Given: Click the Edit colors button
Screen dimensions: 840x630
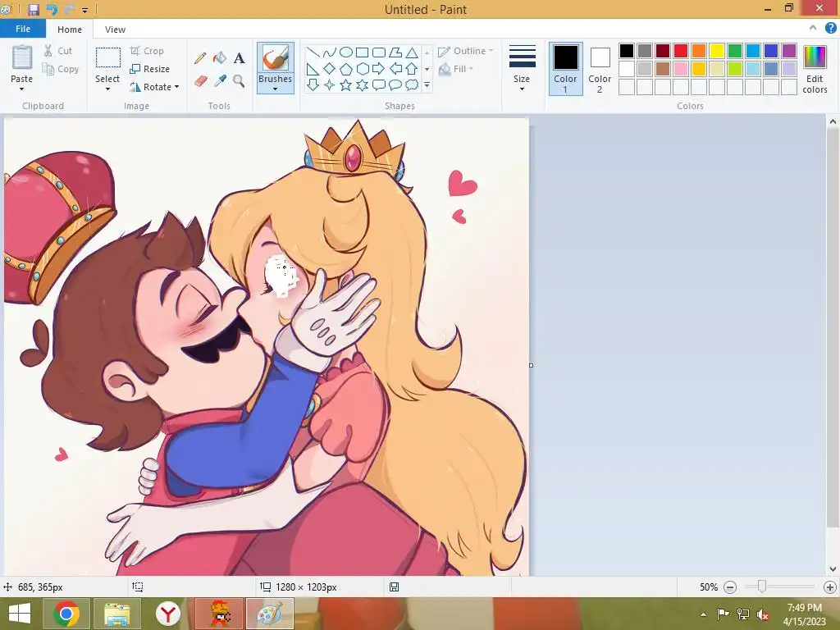Looking at the screenshot, I should (815, 70).
